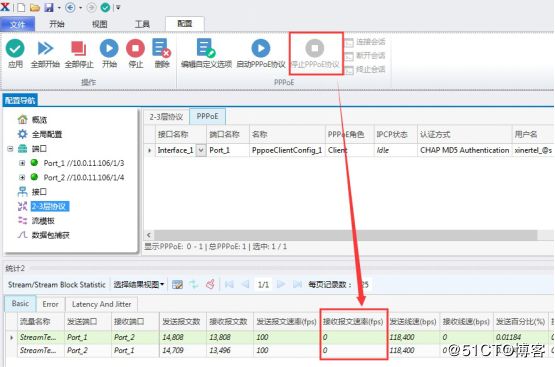Go to next page of statistics
The width and height of the screenshot is (555, 367).
(x=281, y=285)
